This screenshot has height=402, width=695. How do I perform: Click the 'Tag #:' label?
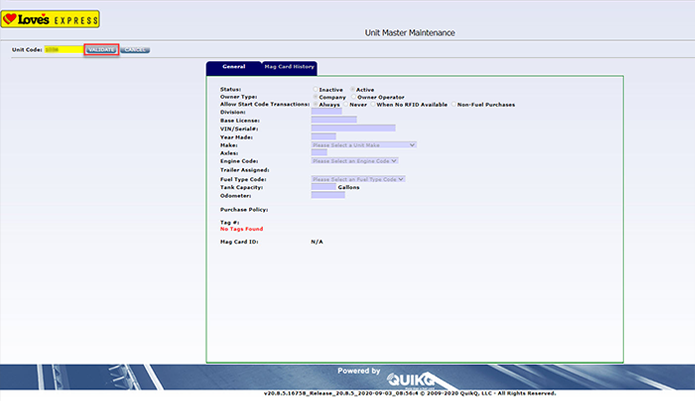pyautogui.click(x=230, y=222)
